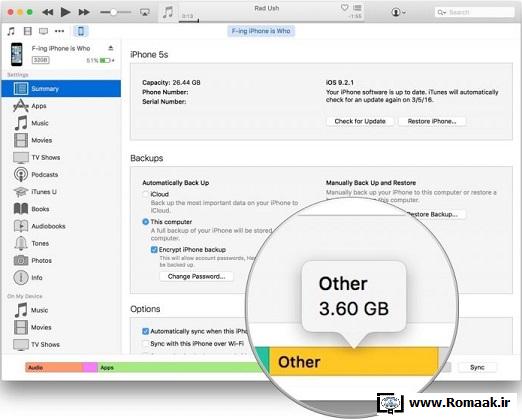The height and width of the screenshot is (420, 522).
Task: Switch to the Music library icon
Action: click(x=11, y=31)
